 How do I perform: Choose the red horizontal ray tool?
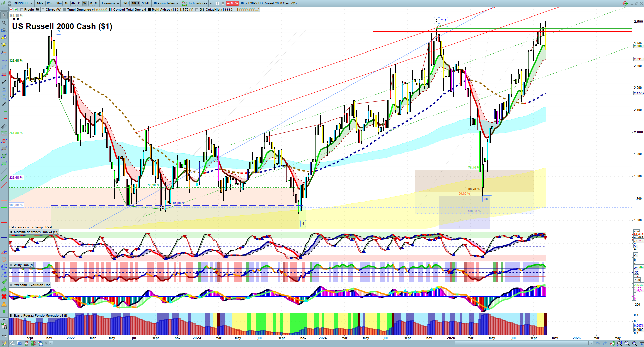point(4,119)
